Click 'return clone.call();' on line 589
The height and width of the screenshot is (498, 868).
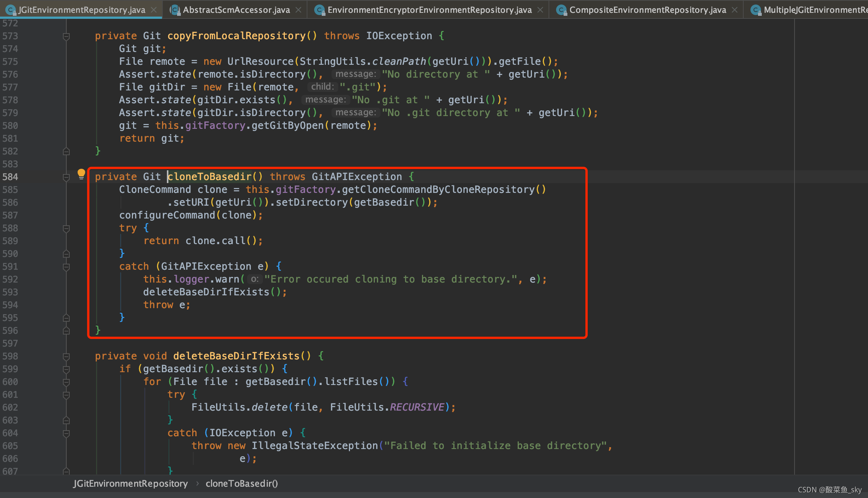point(203,241)
